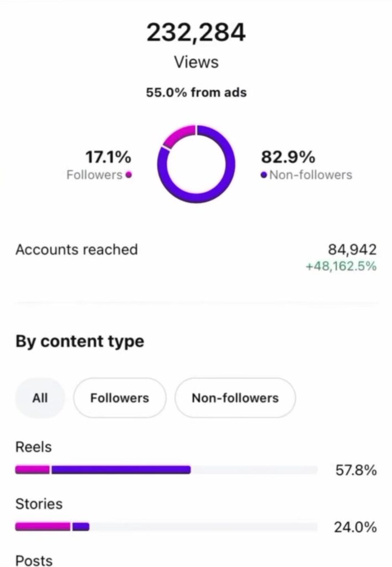Screen dimensions: 392x567
Task: Click the 84,942 accounts reached value
Action: click(x=352, y=250)
